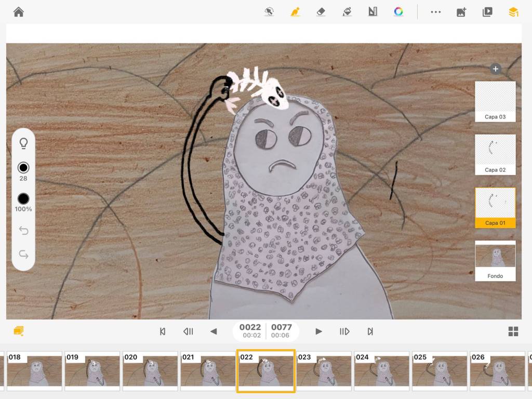The image size is (532, 399).
Task: Tap the add image icon
Action: click(461, 12)
